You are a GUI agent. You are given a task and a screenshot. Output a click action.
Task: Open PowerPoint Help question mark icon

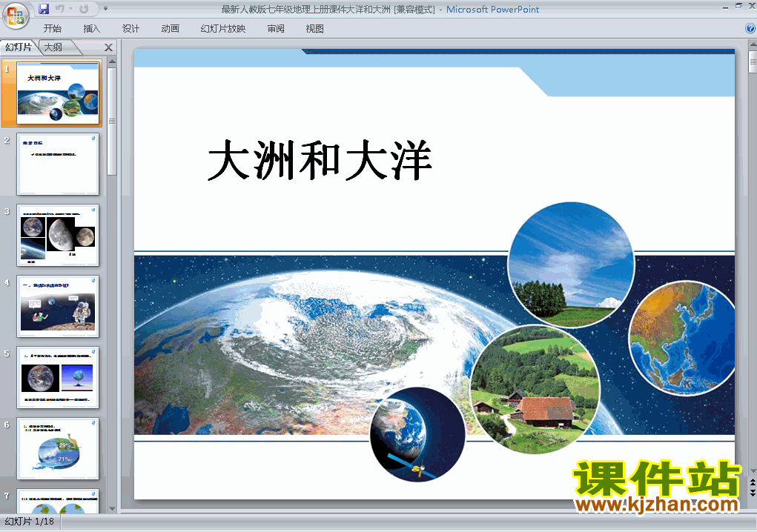point(750,28)
